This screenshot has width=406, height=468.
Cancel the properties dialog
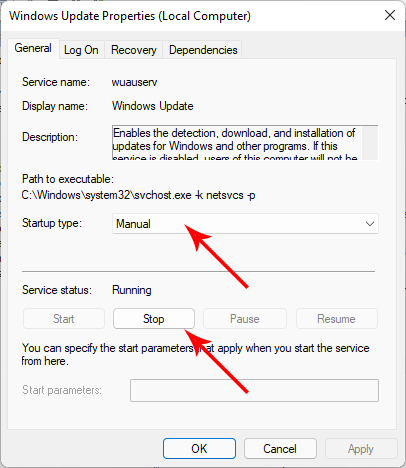tap(280, 449)
